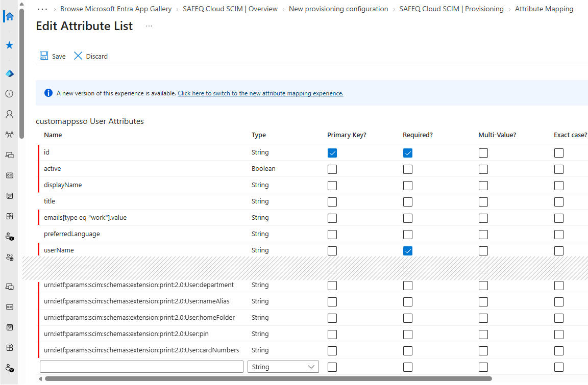Check Multi-Value for displayName
Image resolution: width=588 pixels, height=385 pixels.
(483, 186)
